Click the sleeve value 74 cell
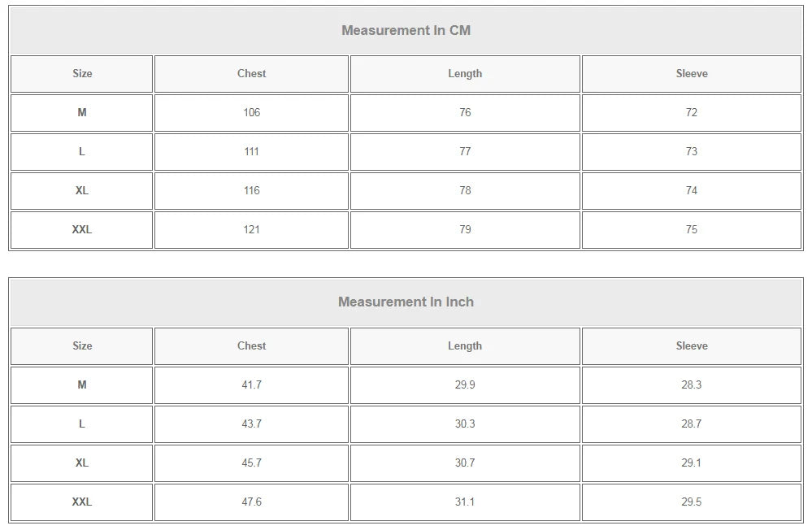 tap(691, 191)
